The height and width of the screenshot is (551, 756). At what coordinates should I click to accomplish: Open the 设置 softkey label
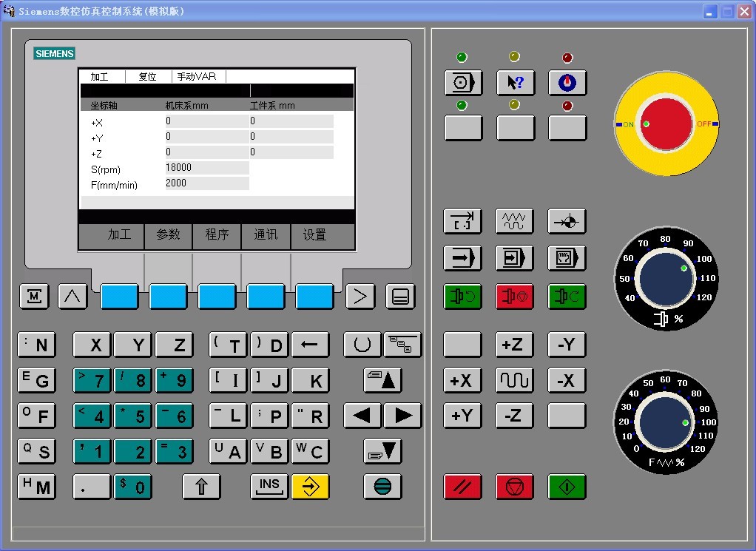(314, 234)
